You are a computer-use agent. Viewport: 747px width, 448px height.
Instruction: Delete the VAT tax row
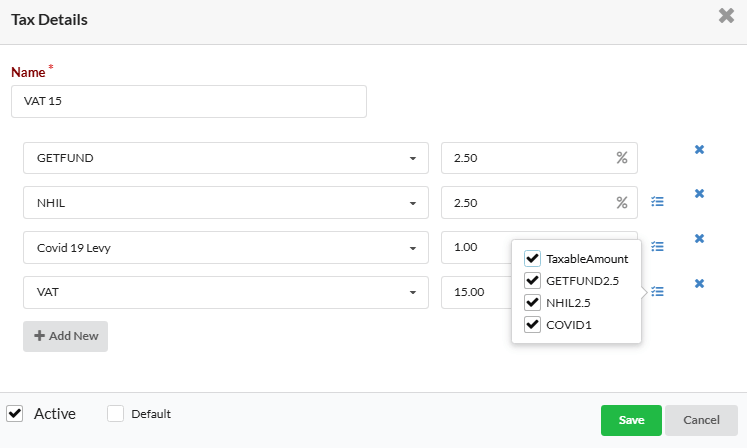pyautogui.click(x=699, y=283)
